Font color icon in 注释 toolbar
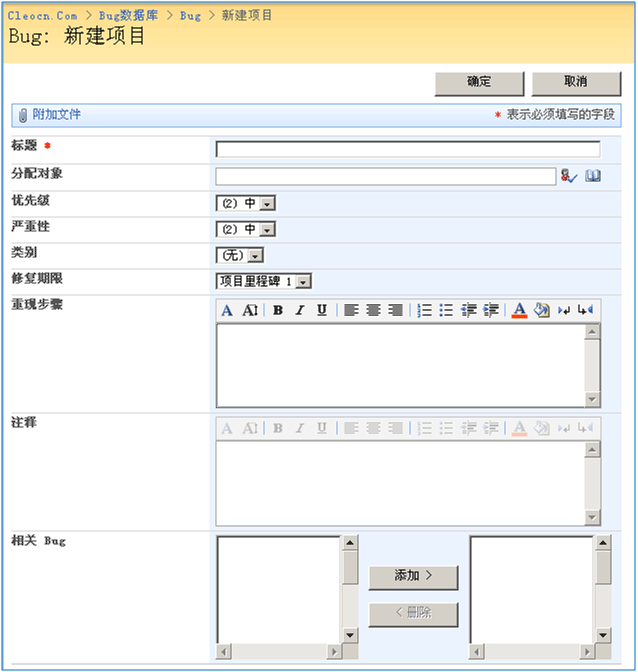 tap(519, 428)
